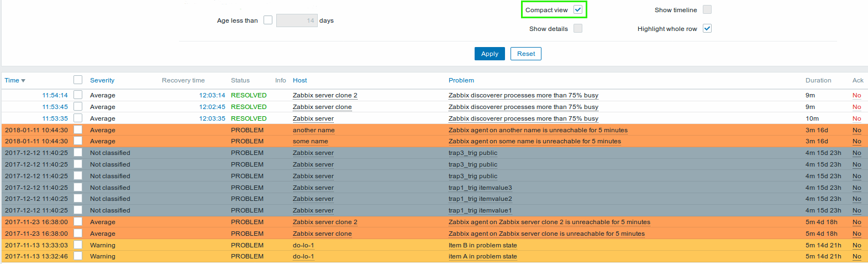Image resolution: width=868 pixels, height=264 pixels.
Task: Enable the Show details checkbox
Action: [x=578, y=28]
